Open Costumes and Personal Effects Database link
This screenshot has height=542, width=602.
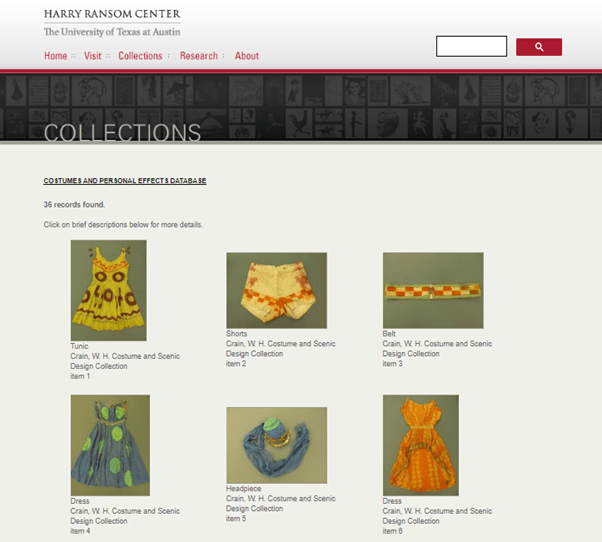[125, 181]
